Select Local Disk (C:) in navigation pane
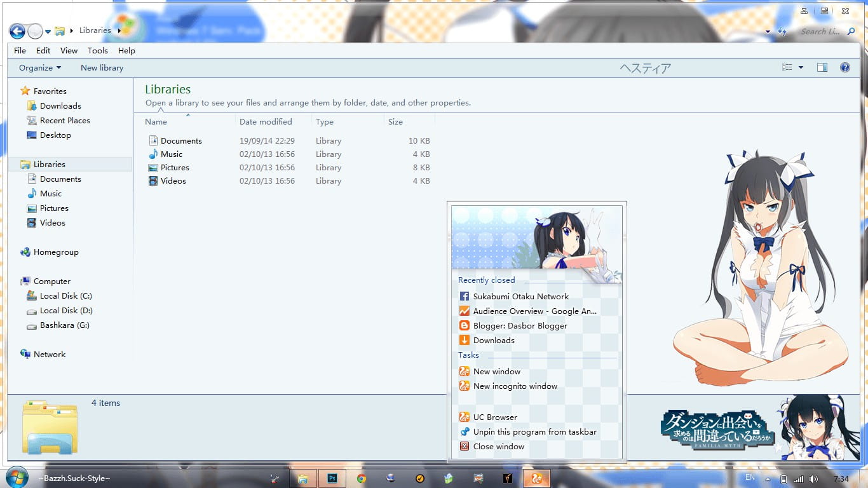This screenshot has width=868, height=488. tap(65, 296)
